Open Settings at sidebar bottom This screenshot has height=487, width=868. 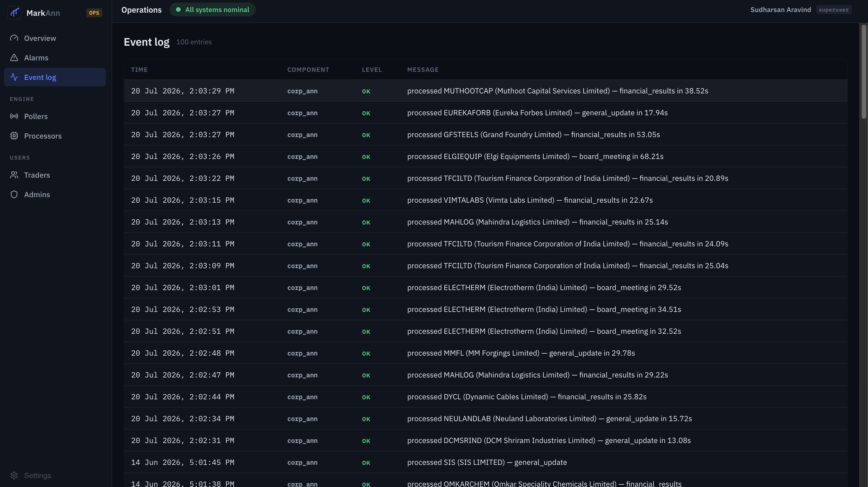pyautogui.click(x=55, y=475)
